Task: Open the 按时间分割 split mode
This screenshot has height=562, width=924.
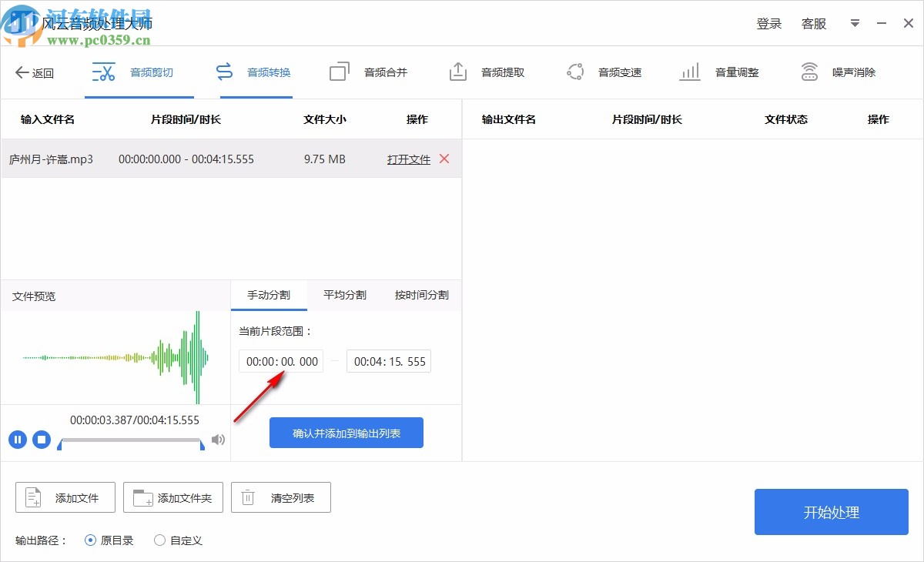Action: point(420,295)
